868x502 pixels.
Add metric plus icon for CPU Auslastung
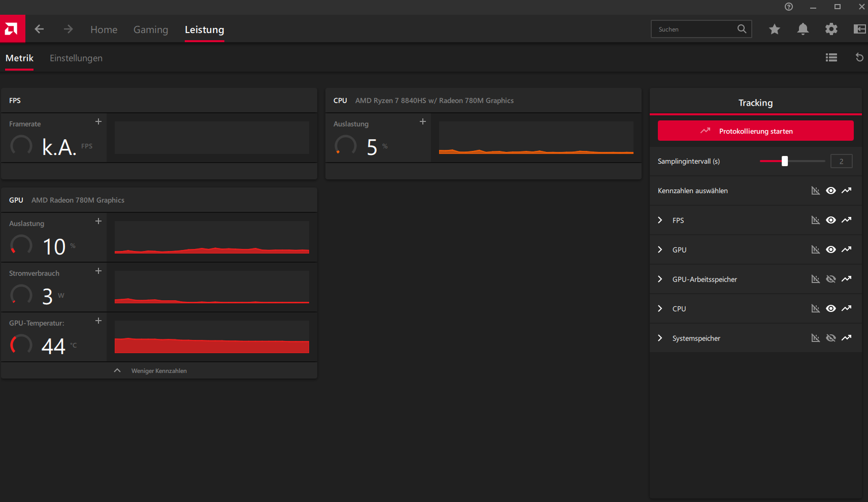point(423,121)
